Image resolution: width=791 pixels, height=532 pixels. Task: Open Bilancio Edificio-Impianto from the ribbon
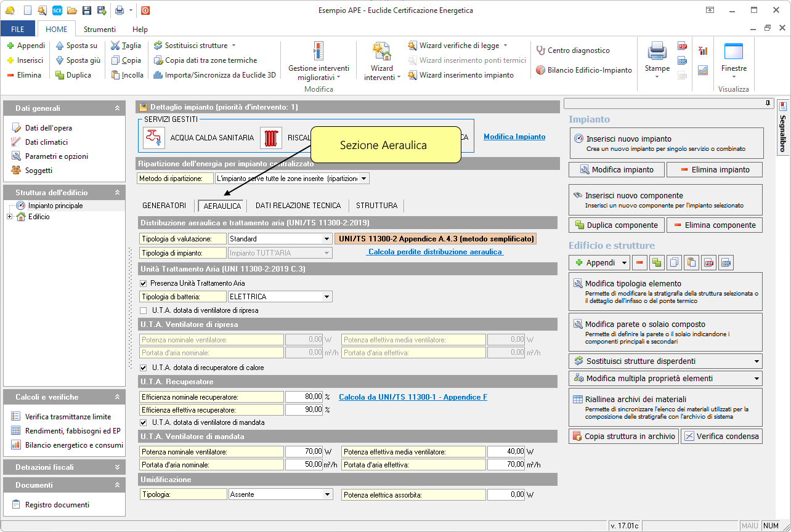pos(583,70)
